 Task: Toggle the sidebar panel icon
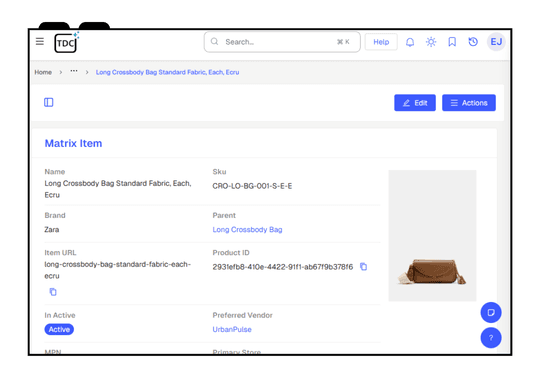tap(49, 102)
